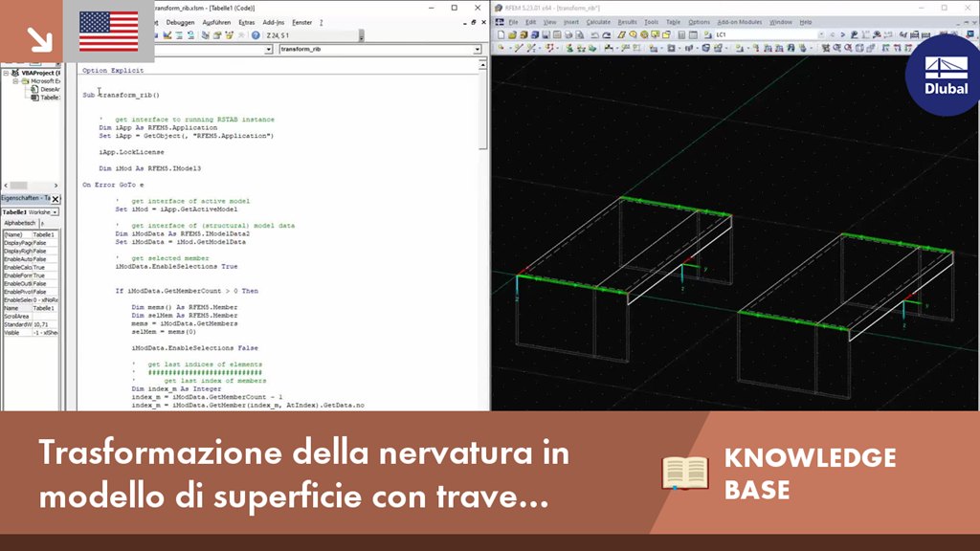This screenshot has height=551, width=980.
Task: Open Extras menu in VBA editor
Action: coord(247,23)
